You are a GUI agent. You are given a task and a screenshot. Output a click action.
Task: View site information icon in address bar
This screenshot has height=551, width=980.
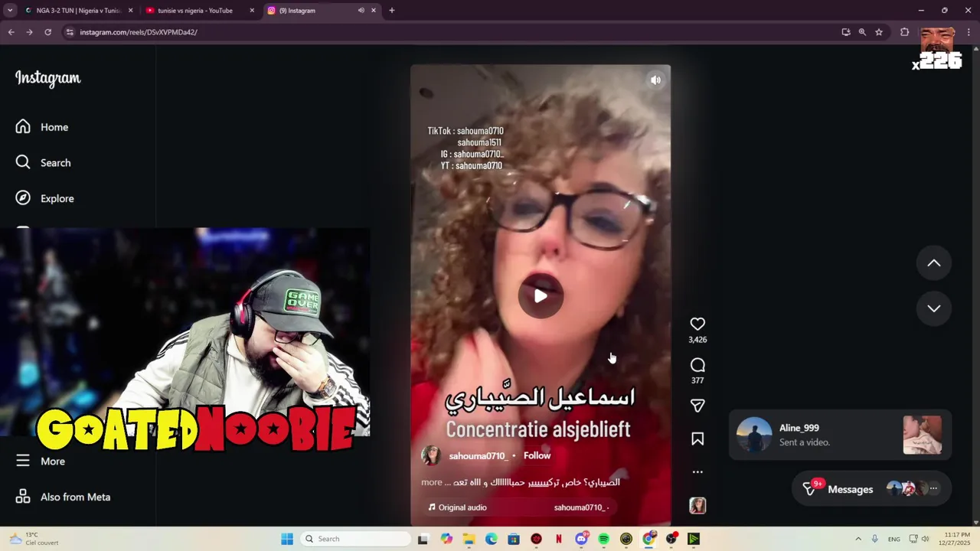69,32
